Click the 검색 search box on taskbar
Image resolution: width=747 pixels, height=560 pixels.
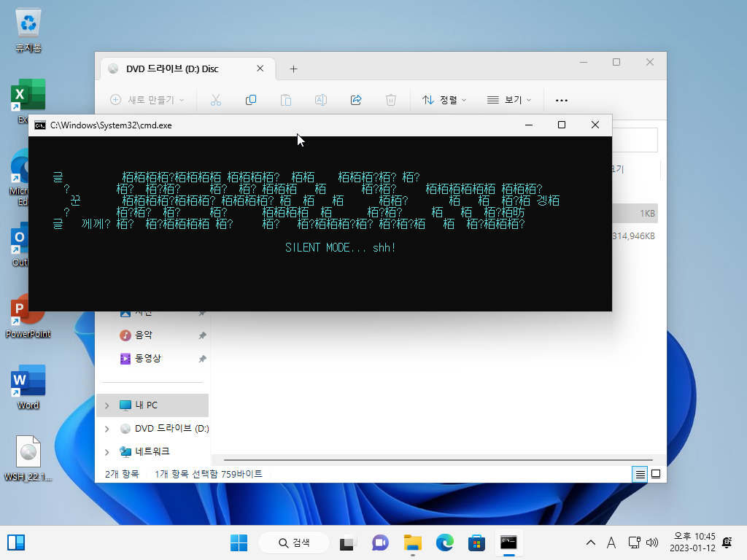coord(294,542)
